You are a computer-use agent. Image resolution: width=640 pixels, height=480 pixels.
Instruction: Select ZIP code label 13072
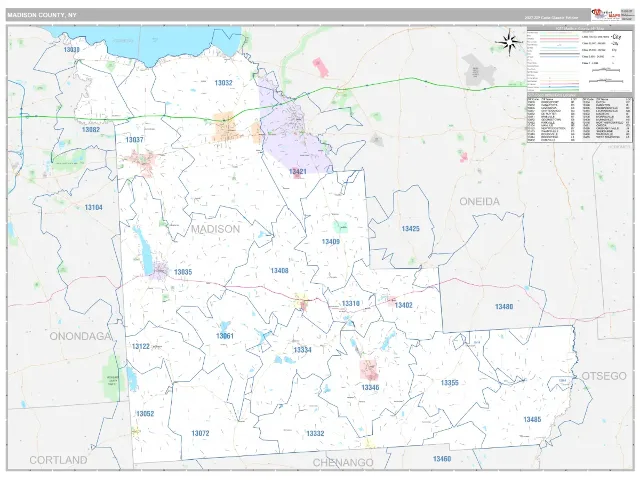point(200,433)
